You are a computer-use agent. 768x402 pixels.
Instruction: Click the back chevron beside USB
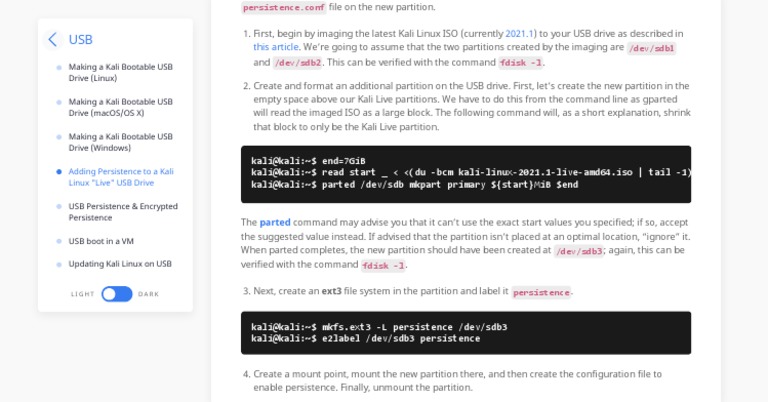pyautogui.click(x=52, y=40)
